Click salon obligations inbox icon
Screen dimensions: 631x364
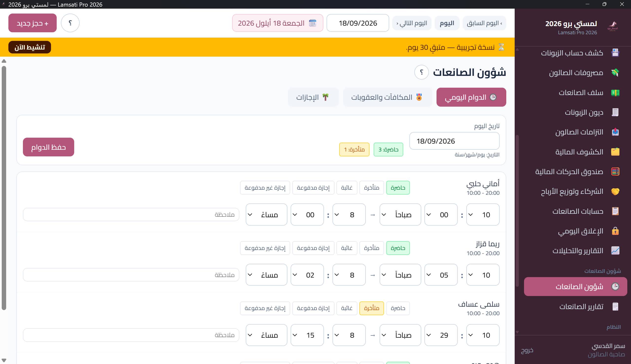click(x=615, y=132)
